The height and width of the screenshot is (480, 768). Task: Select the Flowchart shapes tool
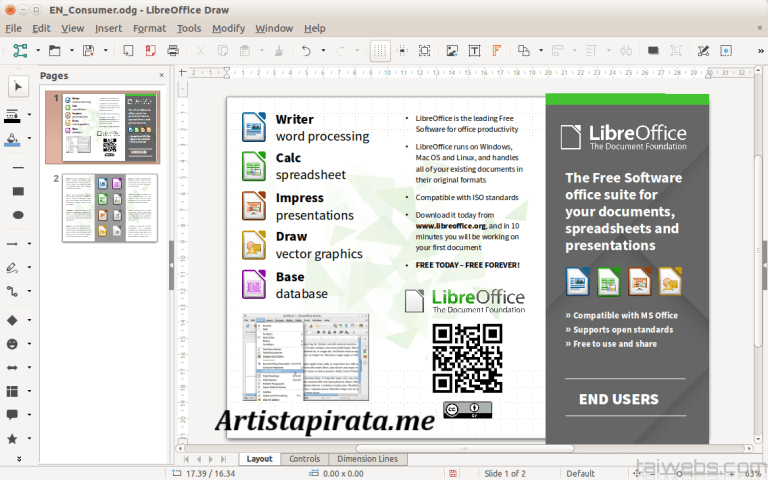click(12, 391)
